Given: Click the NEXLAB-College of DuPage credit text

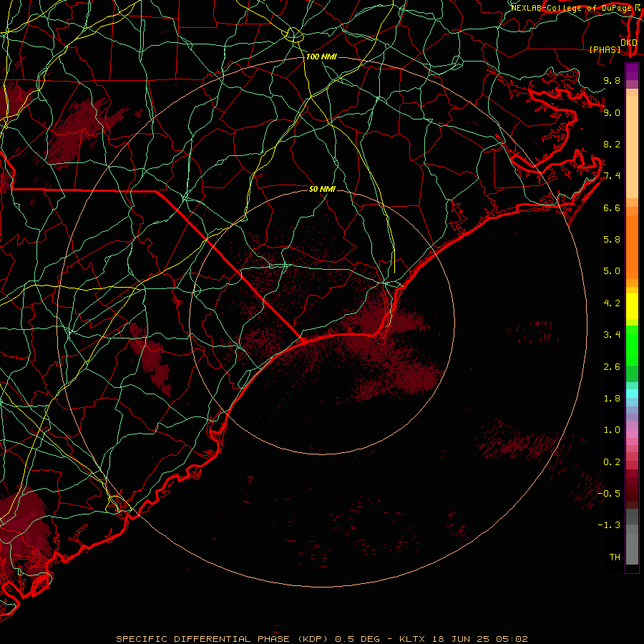Looking at the screenshot, I should 572,8.
